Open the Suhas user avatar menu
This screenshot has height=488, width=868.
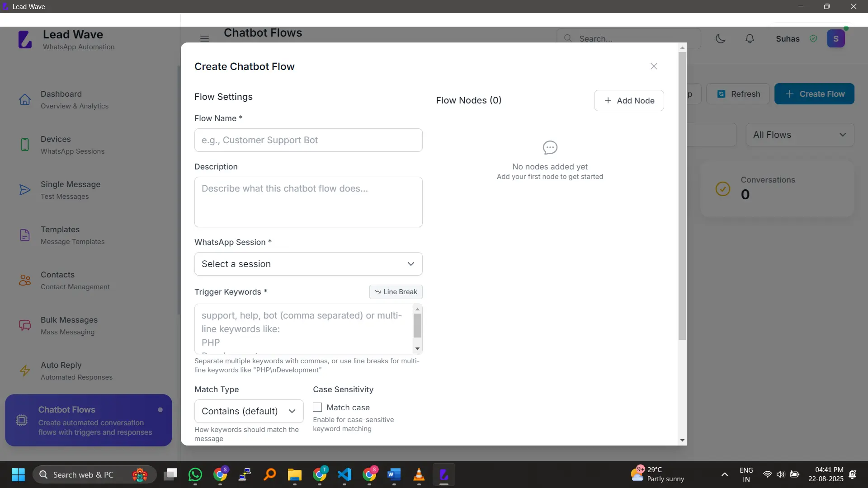[x=836, y=39]
